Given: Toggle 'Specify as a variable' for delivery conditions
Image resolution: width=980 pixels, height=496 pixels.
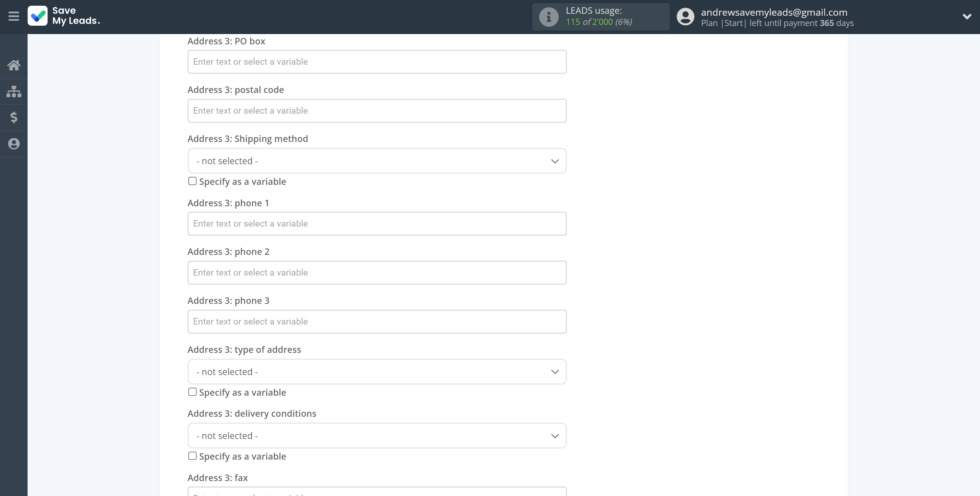Looking at the screenshot, I should pos(192,455).
